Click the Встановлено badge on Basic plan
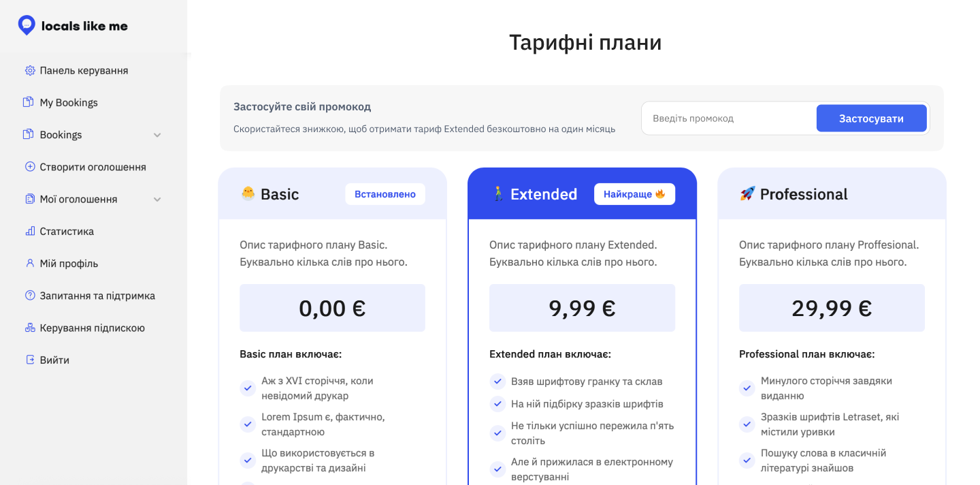Image resolution: width=980 pixels, height=485 pixels. click(385, 194)
